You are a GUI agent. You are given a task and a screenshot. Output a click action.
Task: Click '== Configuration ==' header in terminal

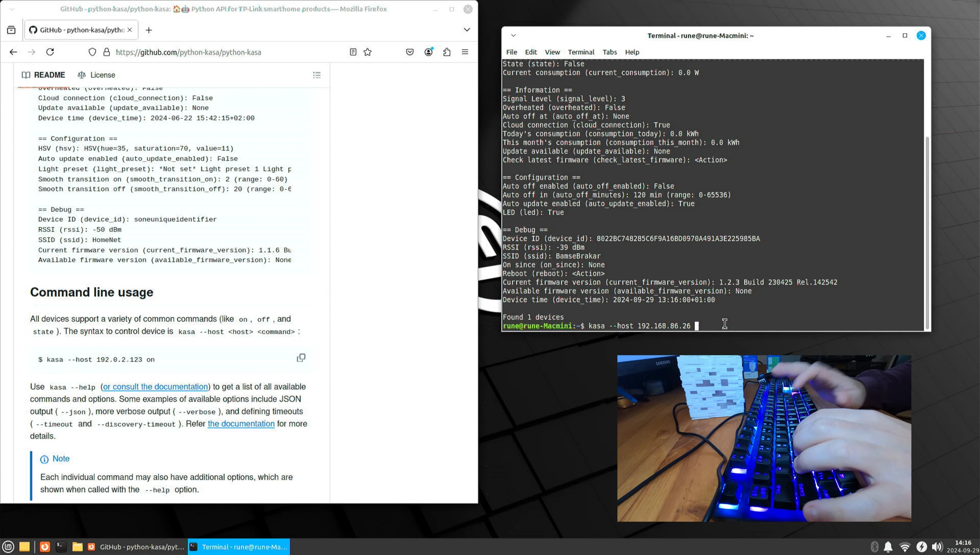[x=542, y=177]
